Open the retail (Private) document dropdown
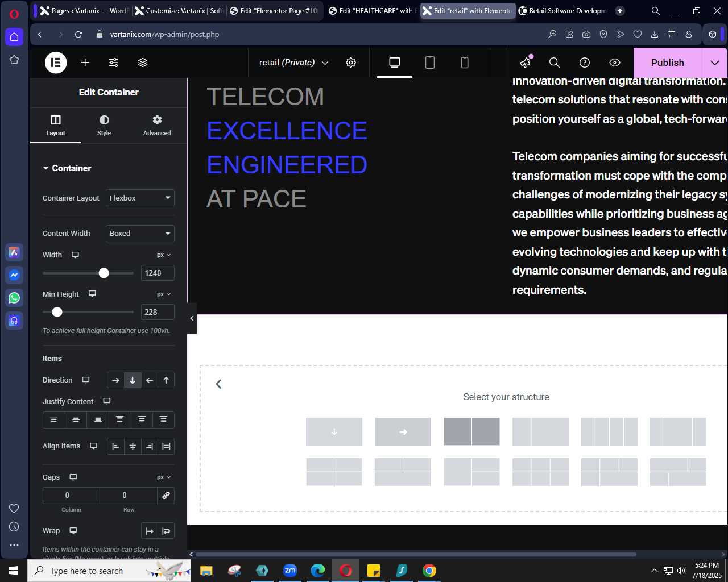The image size is (728, 582). [293, 63]
